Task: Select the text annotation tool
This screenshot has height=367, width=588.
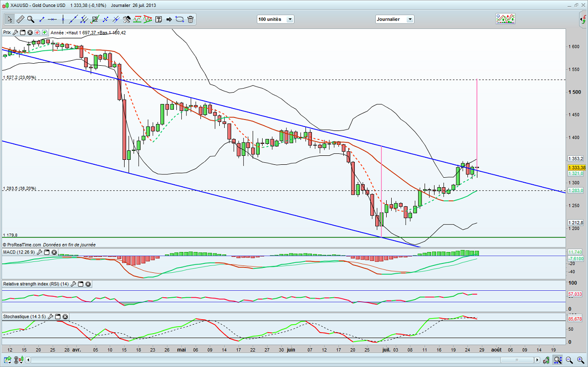Action: point(158,19)
